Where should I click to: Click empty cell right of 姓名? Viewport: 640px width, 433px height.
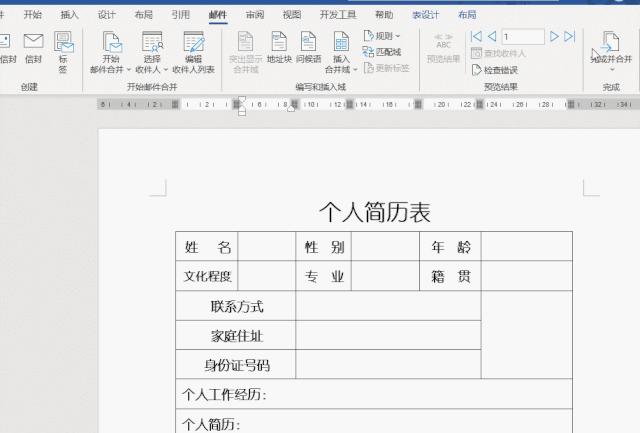267,246
